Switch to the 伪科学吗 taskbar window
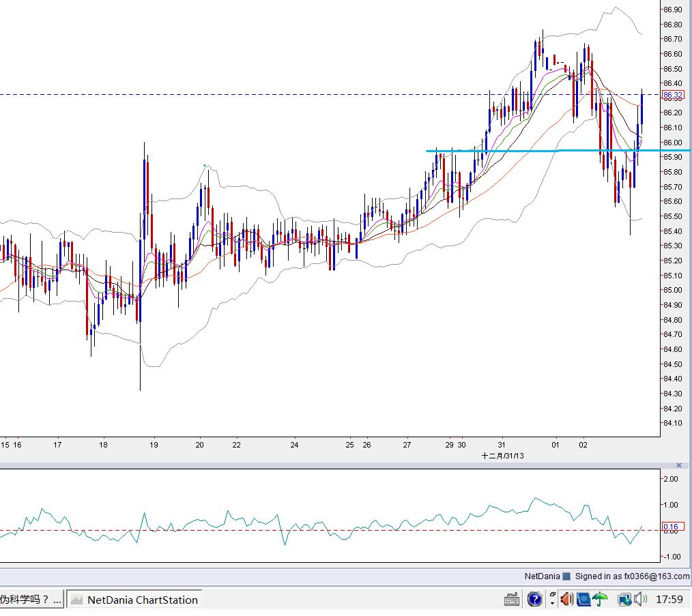The height and width of the screenshot is (616, 692). pyautogui.click(x=31, y=600)
